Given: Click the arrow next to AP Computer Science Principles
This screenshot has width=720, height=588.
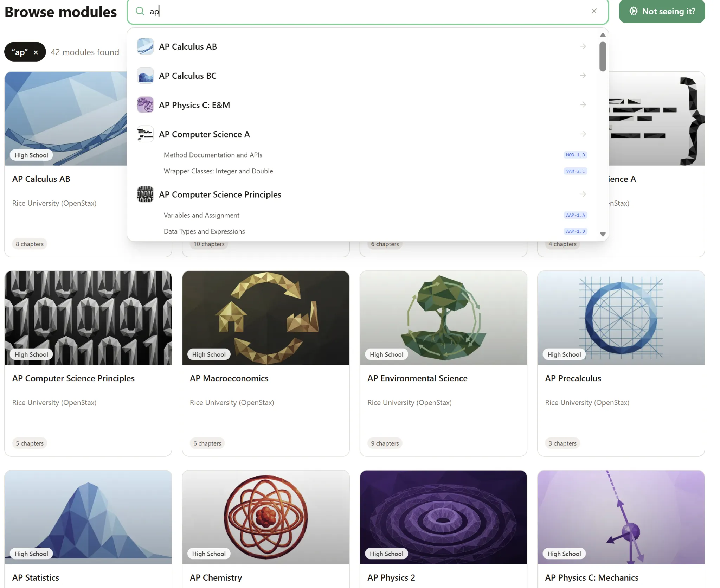Looking at the screenshot, I should (583, 194).
